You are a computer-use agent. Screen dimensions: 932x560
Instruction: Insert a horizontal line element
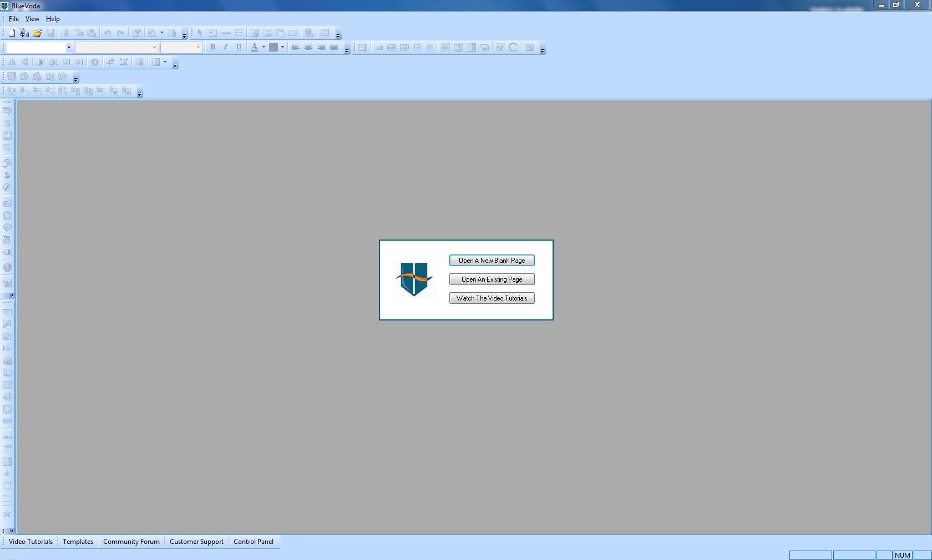(226, 33)
